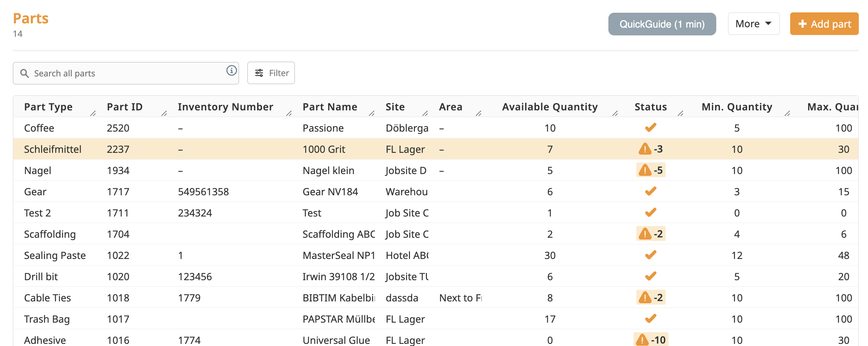The image size is (868, 346).
Task: Click warning icon on Schleifmittel row
Action: (x=645, y=149)
